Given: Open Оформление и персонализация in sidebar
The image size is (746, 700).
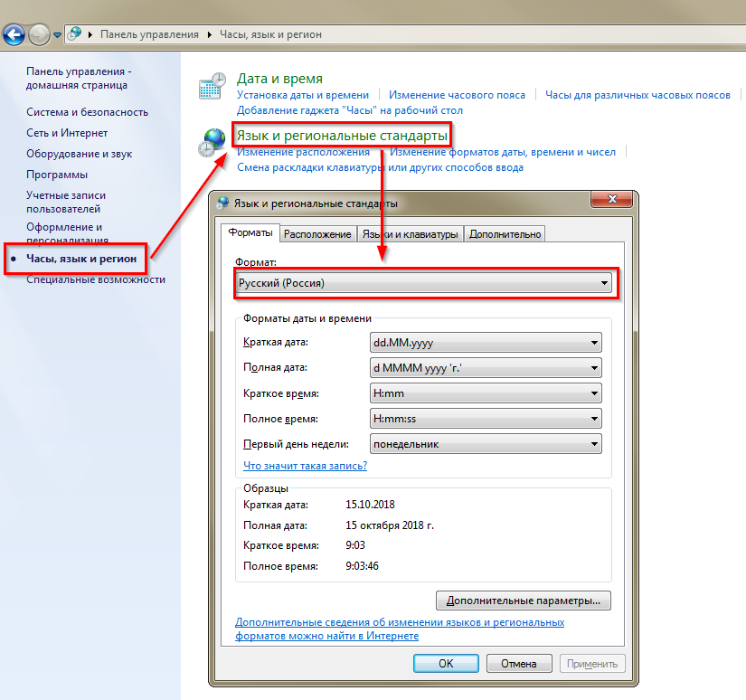Looking at the screenshot, I should point(67,233).
